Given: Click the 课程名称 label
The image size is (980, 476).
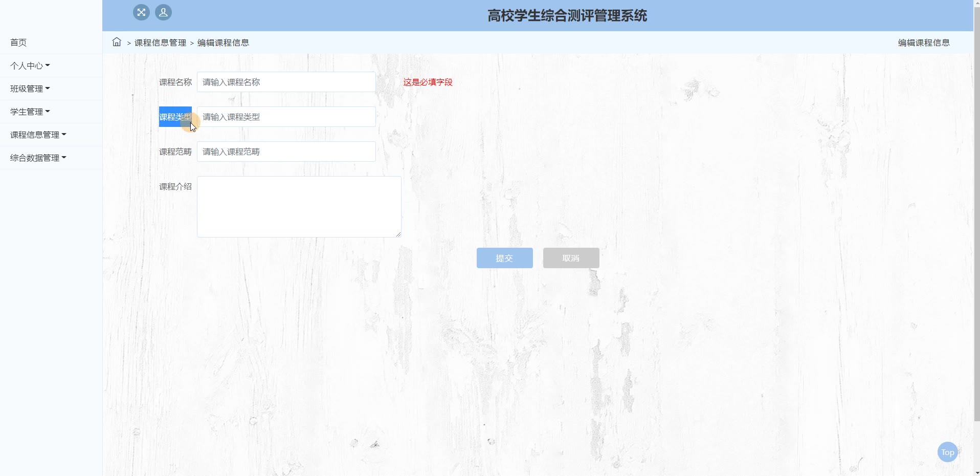Looking at the screenshot, I should pos(175,82).
